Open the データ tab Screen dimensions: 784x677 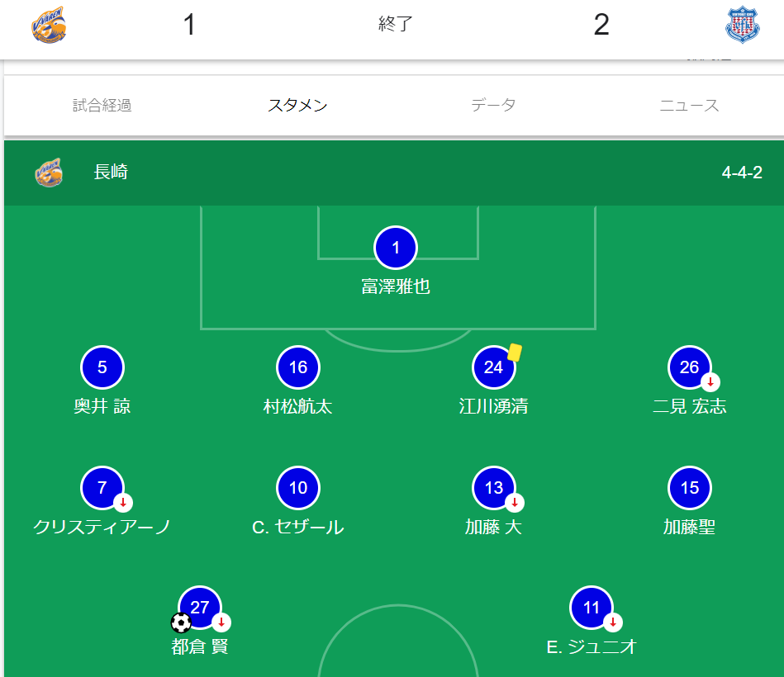point(493,106)
